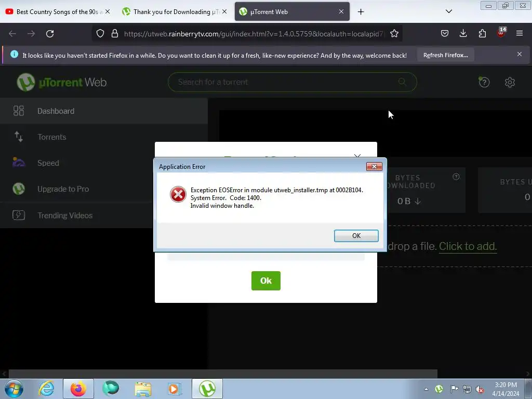The height and width of the screenshot is (399, 532).
Task: Close the µTorrent Web tab
Action: (341, 11)
